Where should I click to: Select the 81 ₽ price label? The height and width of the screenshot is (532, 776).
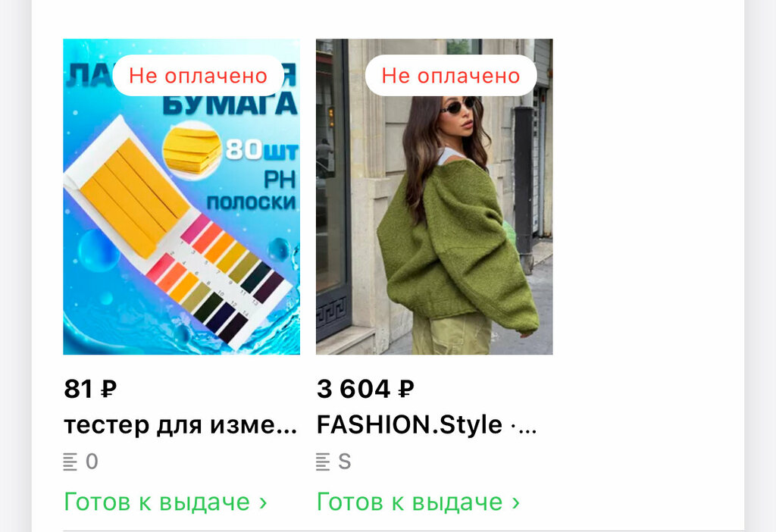90,389
